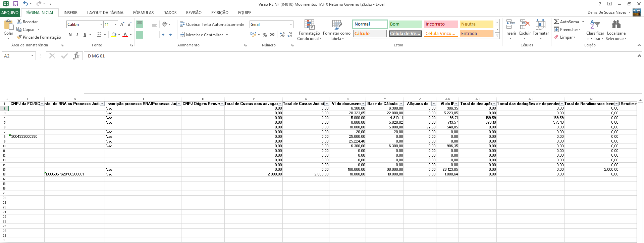Select cell with CNPJ 13004999000350
Screen dimensions: 644x243
tap(26, 137)
